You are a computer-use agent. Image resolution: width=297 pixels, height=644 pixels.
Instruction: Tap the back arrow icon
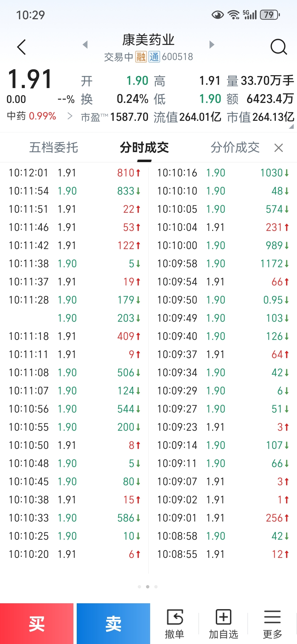[21, 47]
